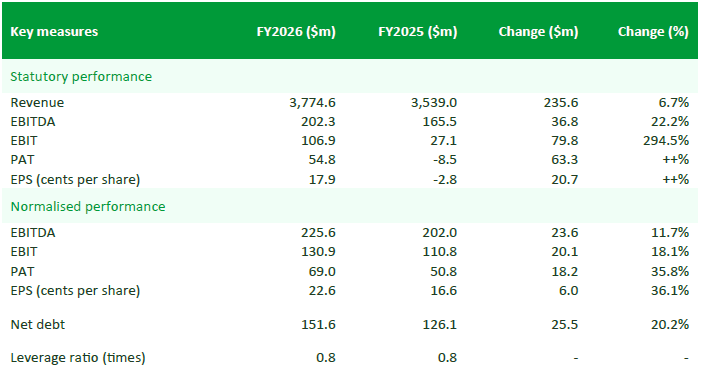
Task: Select statutory EPS value 17.9
Action: click(322, 179)
